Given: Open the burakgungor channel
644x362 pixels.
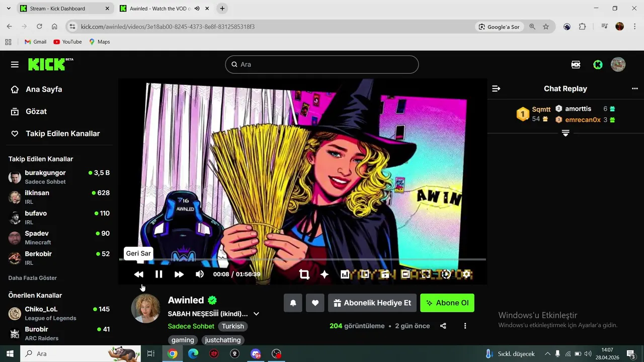Looking at the screenshot, I should click(59, 177).
